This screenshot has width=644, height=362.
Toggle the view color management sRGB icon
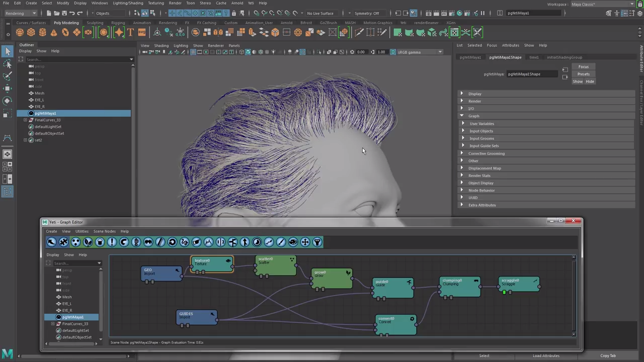[393, 52]
